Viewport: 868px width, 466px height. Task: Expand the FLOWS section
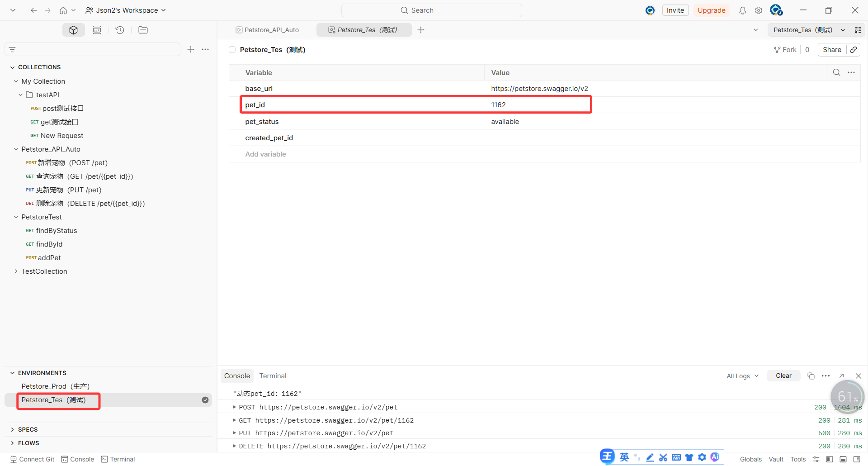12,443
